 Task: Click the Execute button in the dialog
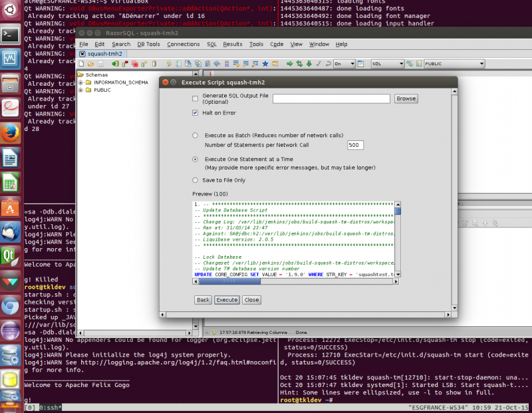tap(227, 300)
